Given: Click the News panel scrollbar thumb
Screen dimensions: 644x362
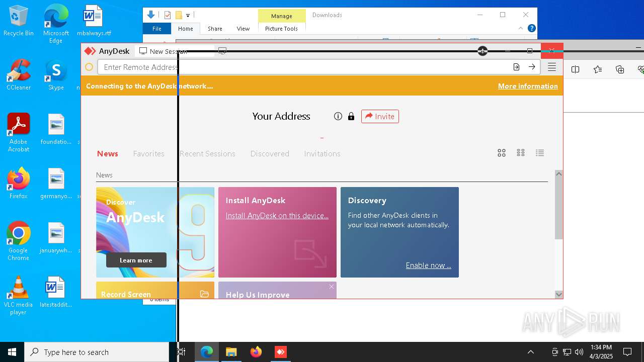Looking at the screenshot, I should (x=558, y=209).
